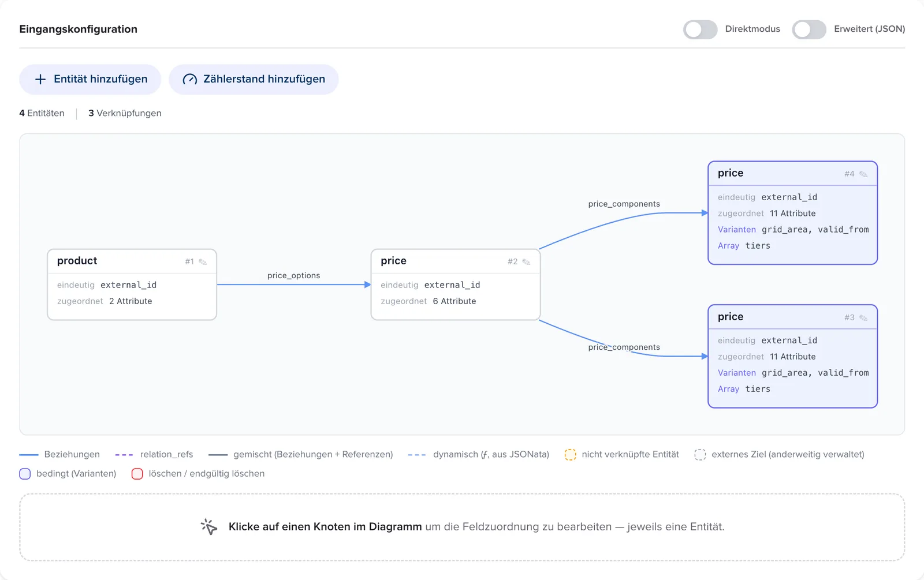Click 'externes Ziel' legend text
The image size is (924, 580).
pyautogui.click(x=788, y=455)
